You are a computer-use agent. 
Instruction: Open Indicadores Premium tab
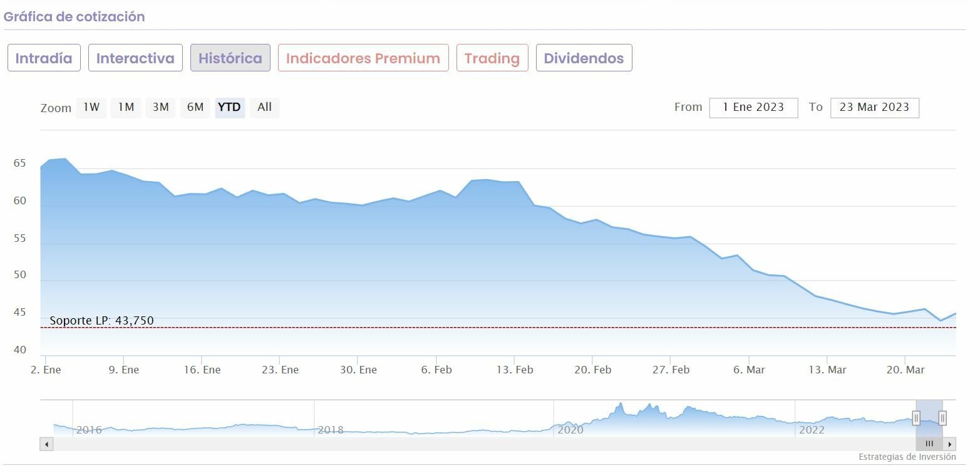click(x=363, y=58)
